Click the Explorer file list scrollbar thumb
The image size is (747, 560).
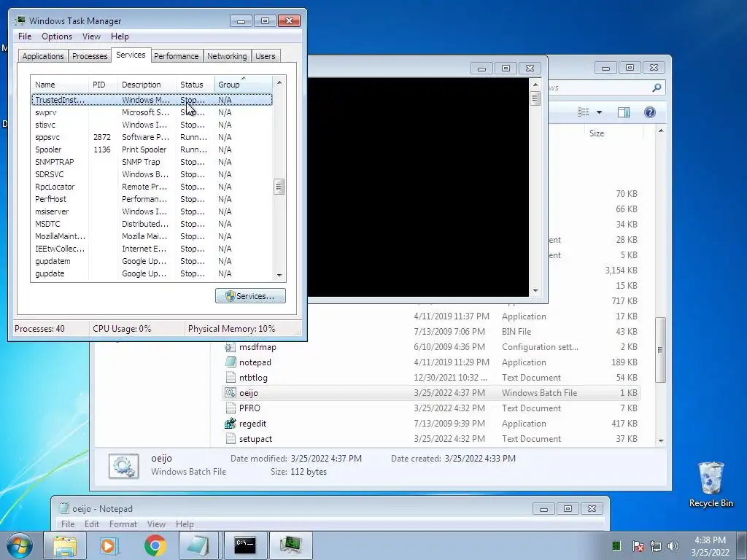click(660, 349)
